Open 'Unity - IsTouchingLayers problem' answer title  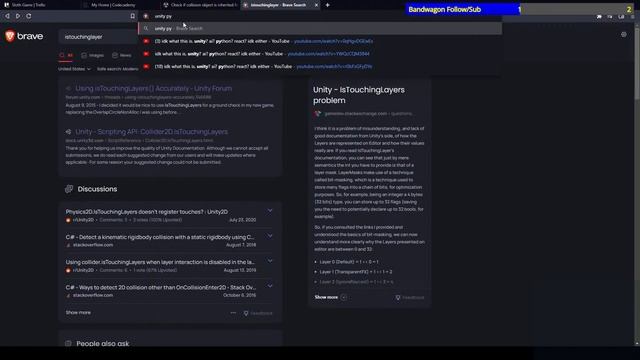(x=359, y=95)
